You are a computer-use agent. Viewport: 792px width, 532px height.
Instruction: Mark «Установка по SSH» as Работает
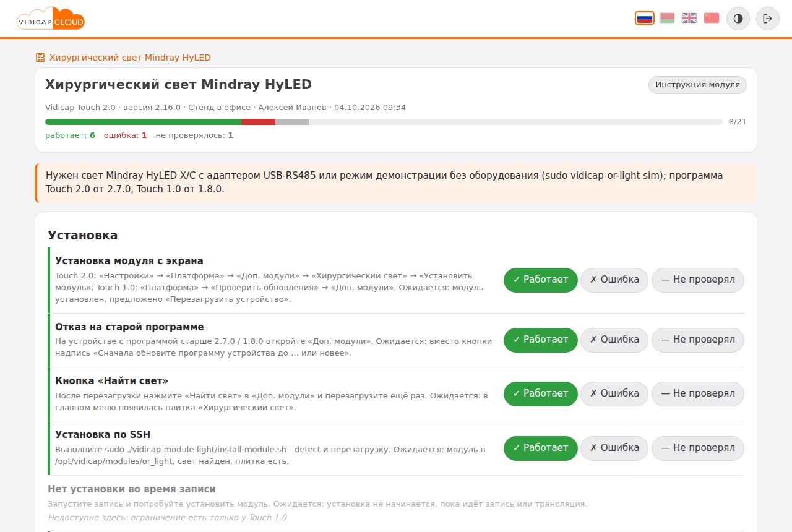pos(541,448)
